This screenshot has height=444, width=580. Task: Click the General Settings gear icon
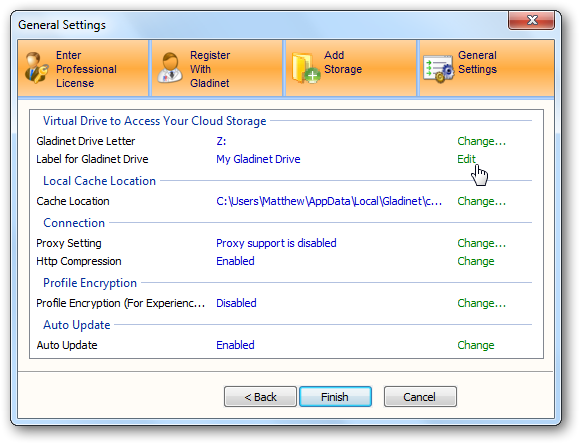coord(439,69)
